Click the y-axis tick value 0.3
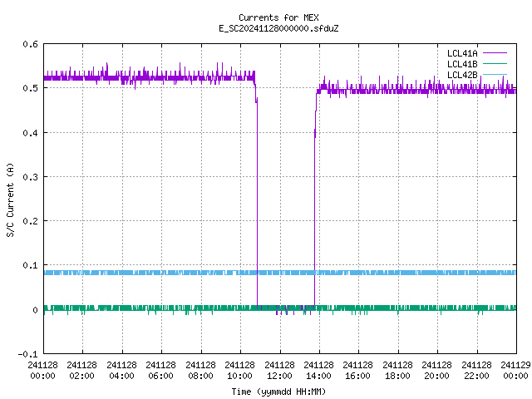The width and height of the screenshot is (532, 399). pyautogui.click(x=30, y=177)
